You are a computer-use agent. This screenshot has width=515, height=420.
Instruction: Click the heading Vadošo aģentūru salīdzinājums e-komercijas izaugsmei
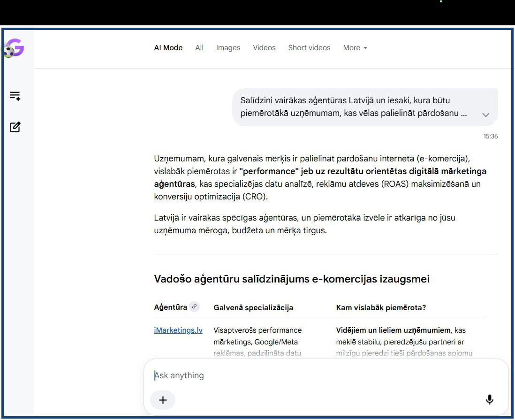[x=292, y=279]
